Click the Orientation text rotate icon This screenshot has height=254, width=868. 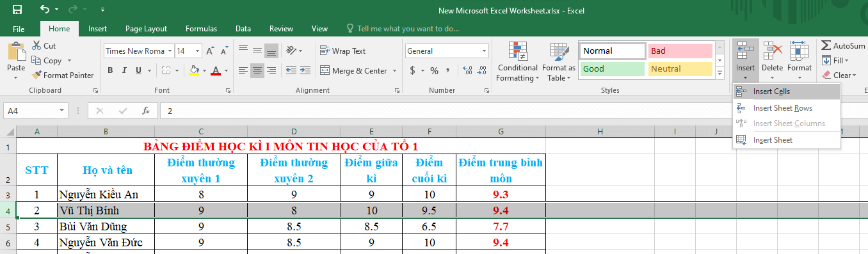point(291,51)
